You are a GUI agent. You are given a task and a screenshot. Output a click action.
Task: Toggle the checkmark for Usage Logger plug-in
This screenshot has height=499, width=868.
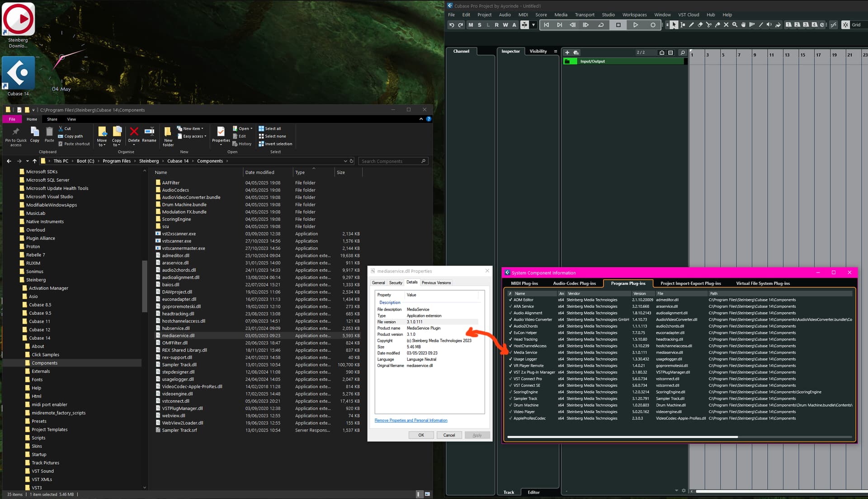coord(510,359)
